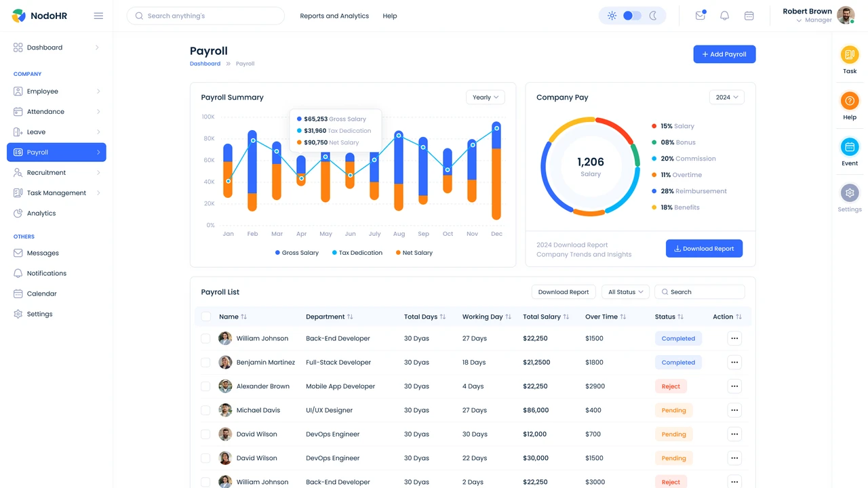Open actions menu for Alexander Brown row
This screenshot has width=868, height=488.
pos(734,386)
